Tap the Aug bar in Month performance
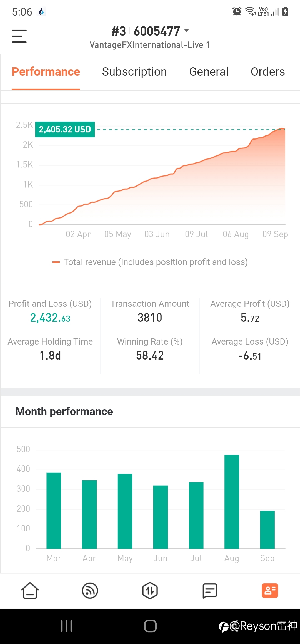 [232, 502]
